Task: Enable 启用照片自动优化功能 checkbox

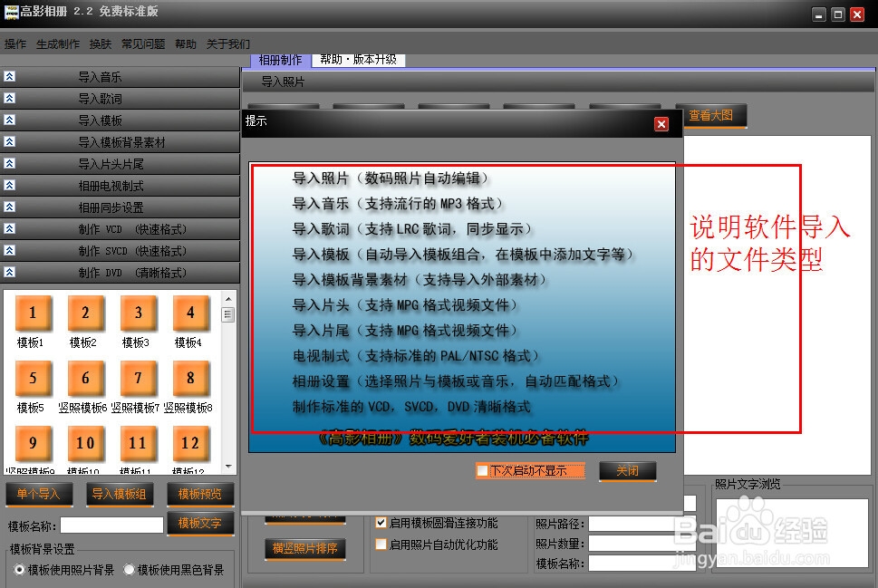Action: coord(381,544)
